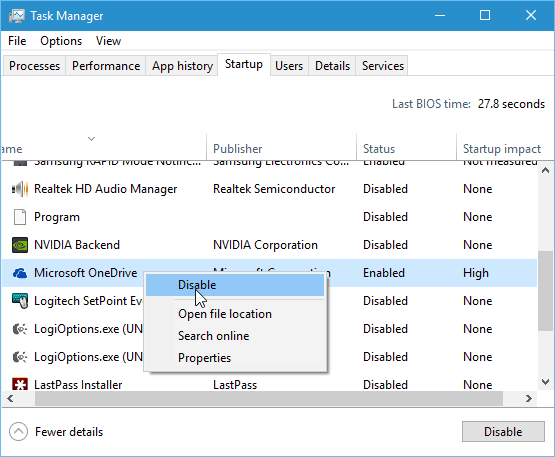
Task: Maximize the Task Manager window
Action: point(485,15)
